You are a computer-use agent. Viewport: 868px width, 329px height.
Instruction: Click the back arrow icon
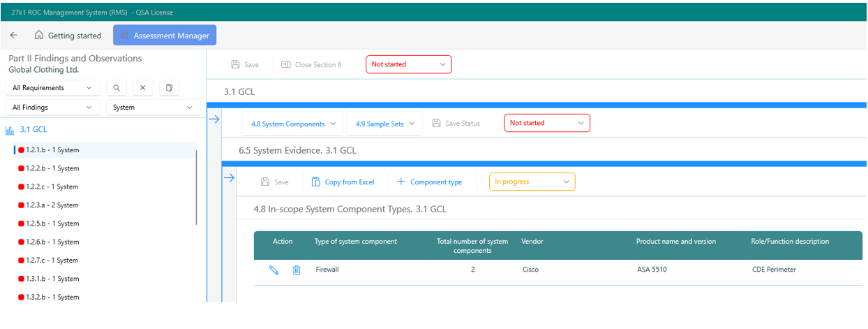click(14, 35)
